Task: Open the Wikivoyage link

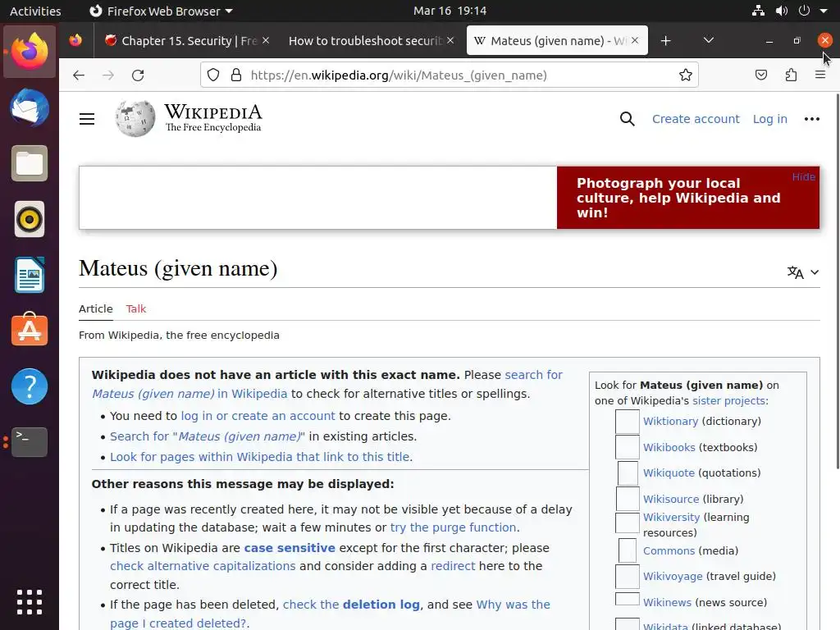Action: (x=673, y=577)
